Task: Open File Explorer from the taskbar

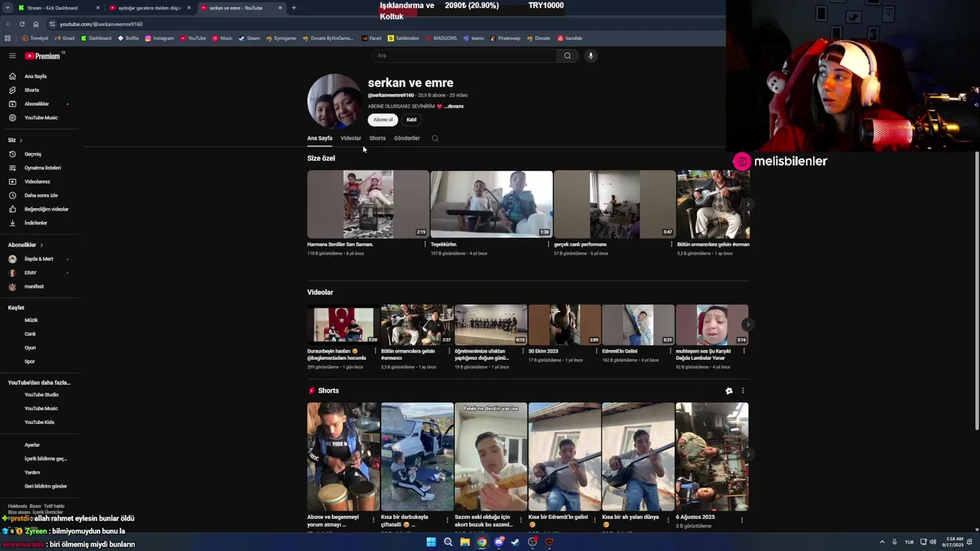Action: pyautogui.click(x=465, y=542)
